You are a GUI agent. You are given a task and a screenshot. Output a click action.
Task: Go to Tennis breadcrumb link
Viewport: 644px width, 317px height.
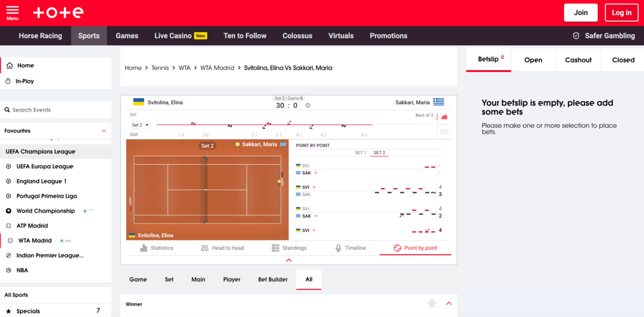click(x=160, y=68)
